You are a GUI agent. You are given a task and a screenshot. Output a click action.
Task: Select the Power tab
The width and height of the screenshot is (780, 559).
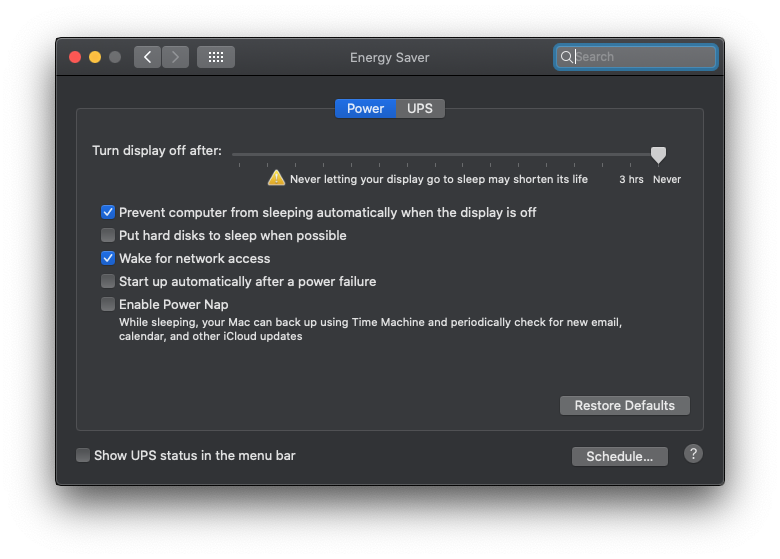point(365,108)
